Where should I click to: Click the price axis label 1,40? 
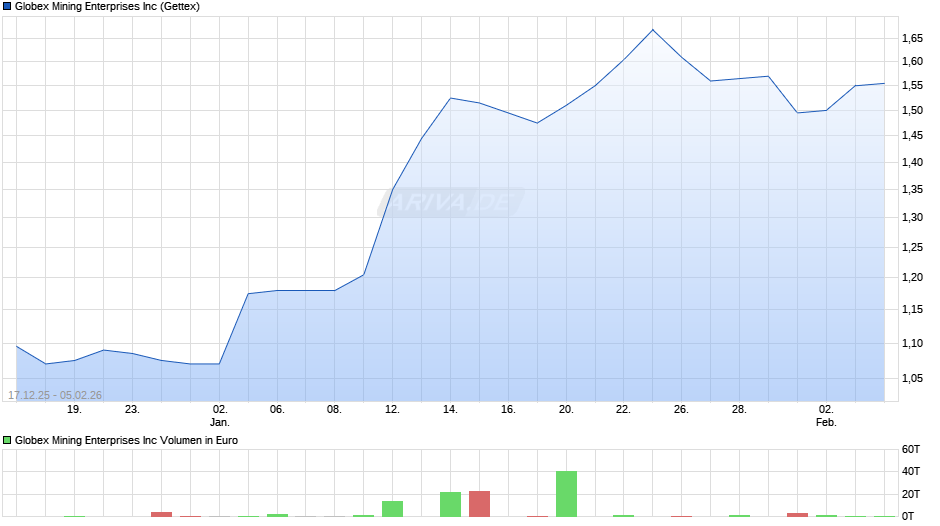click(912, 162)
